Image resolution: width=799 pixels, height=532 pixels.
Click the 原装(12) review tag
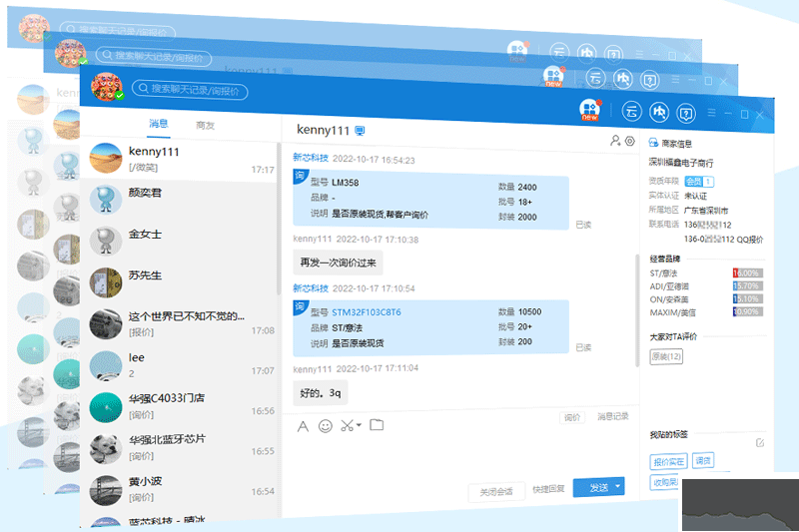tap(666, 356)
